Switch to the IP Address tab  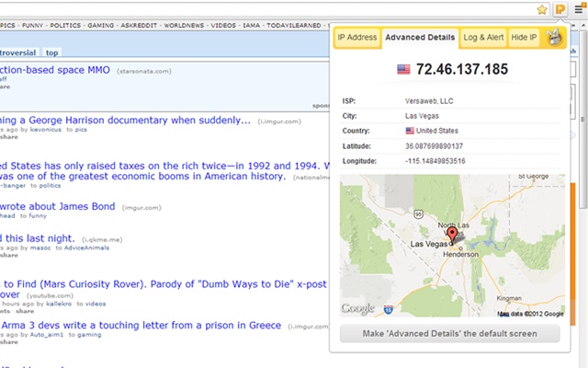point(357,38)
